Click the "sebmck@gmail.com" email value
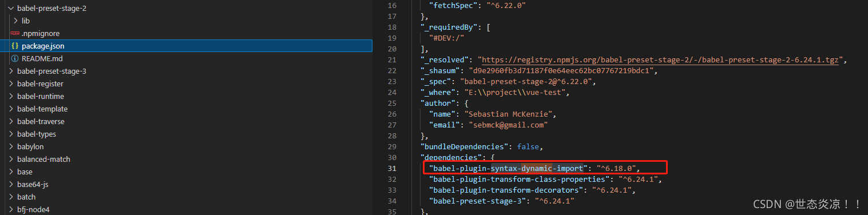 pyautogui.click(x=508, y=125)
